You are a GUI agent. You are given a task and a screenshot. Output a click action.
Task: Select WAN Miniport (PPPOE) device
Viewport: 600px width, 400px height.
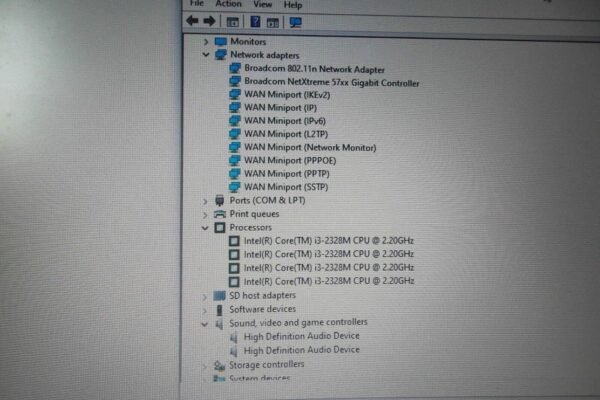(x=290, y=160)
